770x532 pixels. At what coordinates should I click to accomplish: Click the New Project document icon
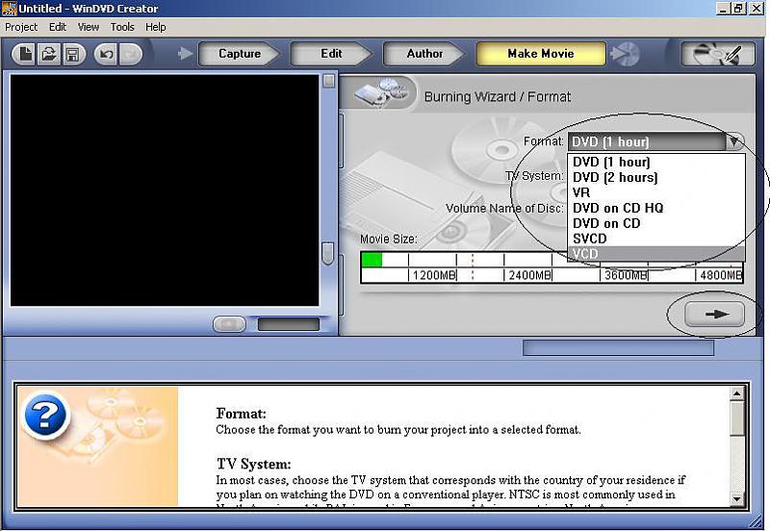click(25, 54)
